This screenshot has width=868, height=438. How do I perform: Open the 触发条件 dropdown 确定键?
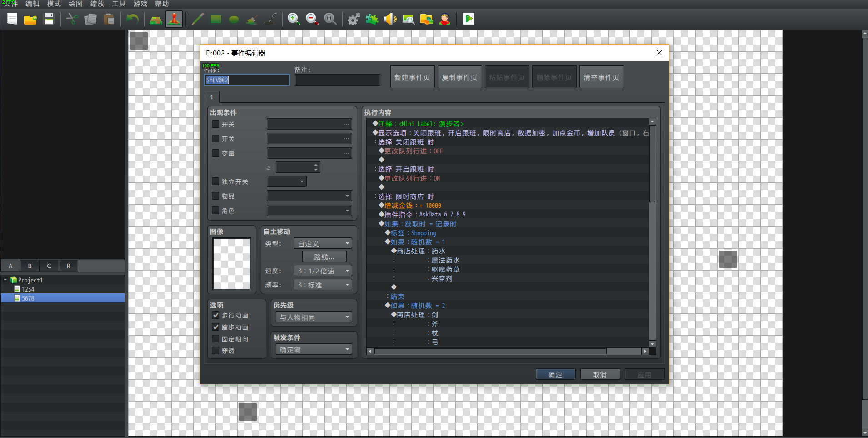[x=314, y=350]
